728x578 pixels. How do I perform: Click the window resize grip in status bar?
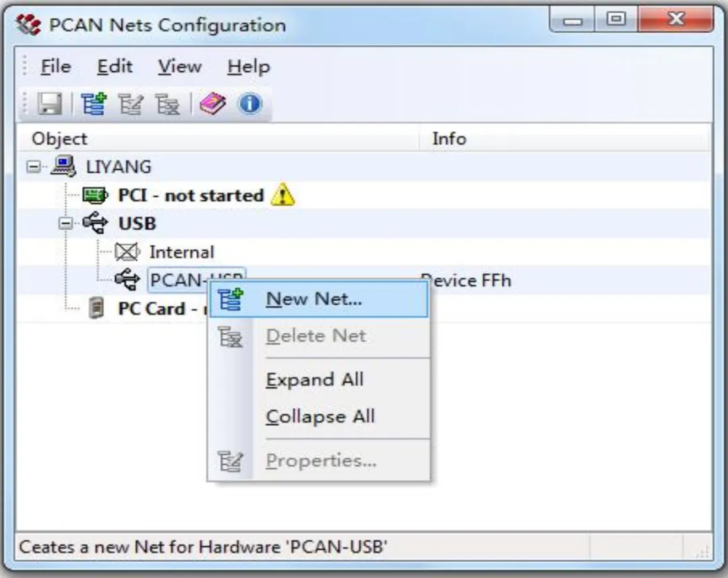click(702, 550)
